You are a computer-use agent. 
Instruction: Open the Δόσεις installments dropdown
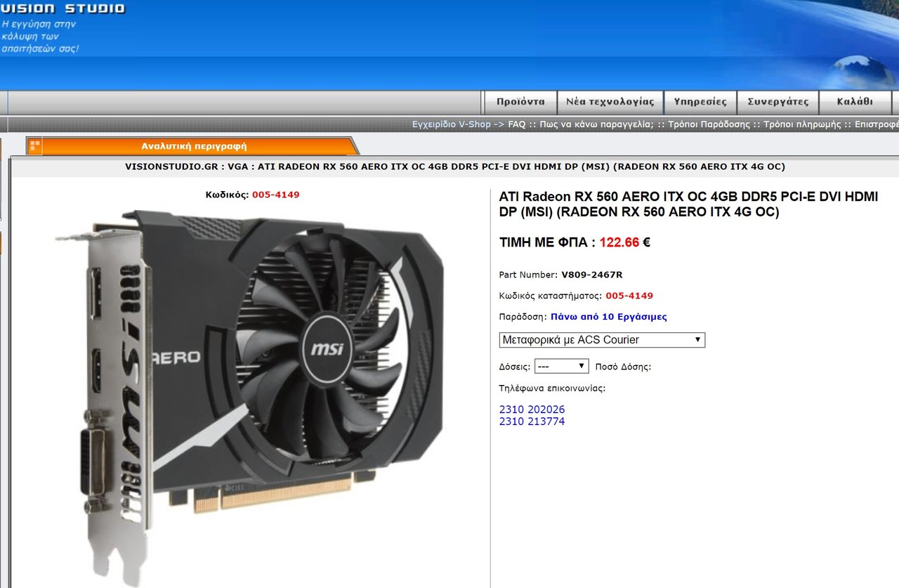(x=562, y=366)
